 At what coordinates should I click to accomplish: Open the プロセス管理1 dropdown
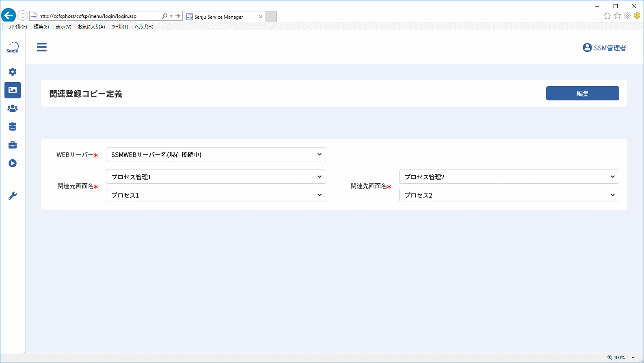click(216, 177)
